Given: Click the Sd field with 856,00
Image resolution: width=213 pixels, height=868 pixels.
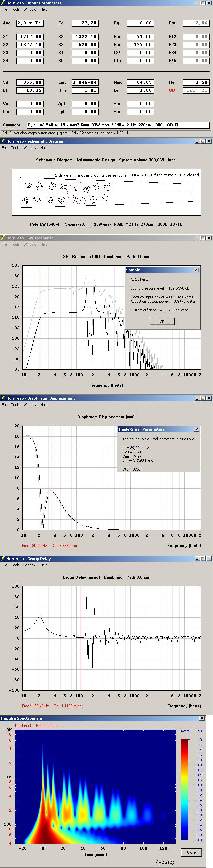Looking at the screenshot, I should tap(30, 83).
